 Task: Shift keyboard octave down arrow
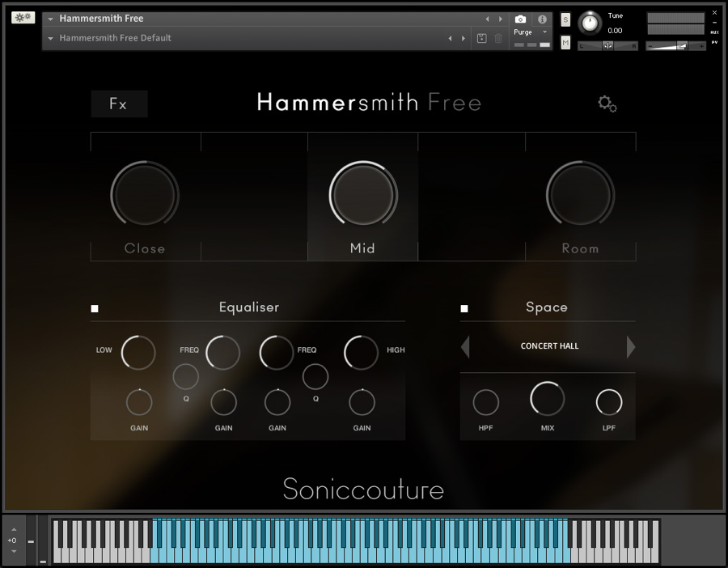tap(14, 551)
